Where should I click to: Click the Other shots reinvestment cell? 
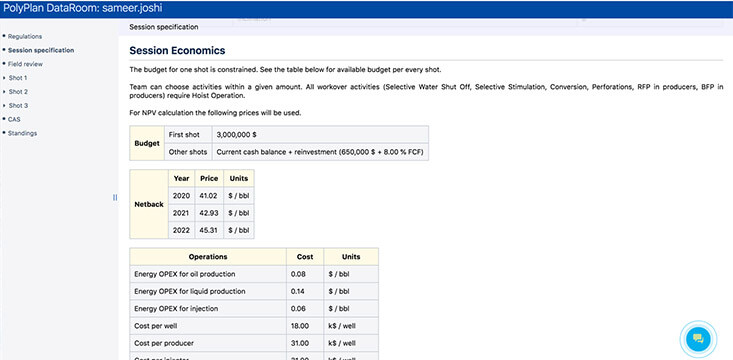click(320, 152)
